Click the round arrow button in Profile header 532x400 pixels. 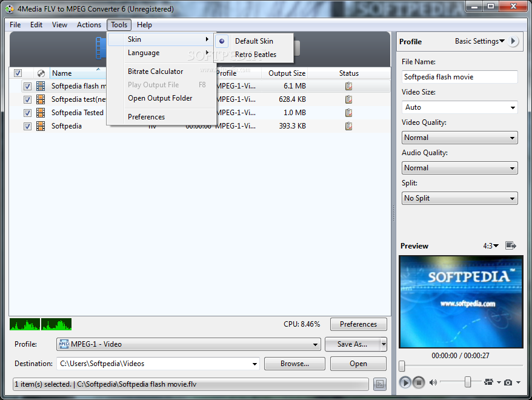pos(513,41)
